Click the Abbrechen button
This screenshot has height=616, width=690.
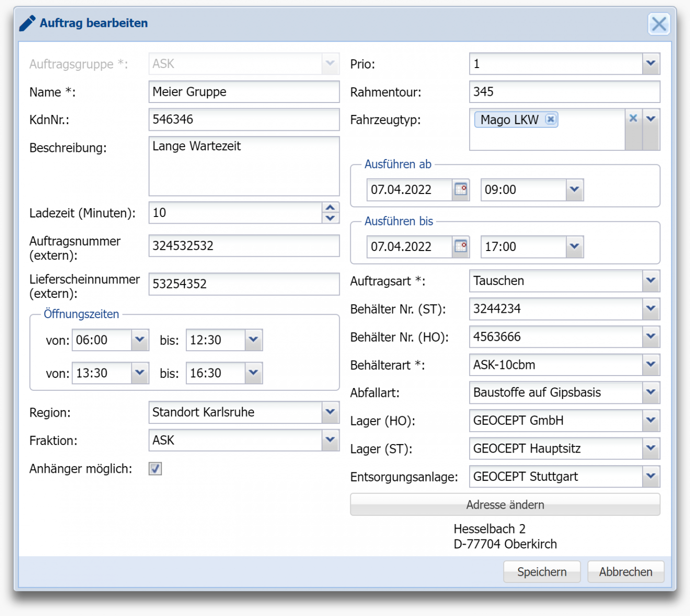click(625, 571)
